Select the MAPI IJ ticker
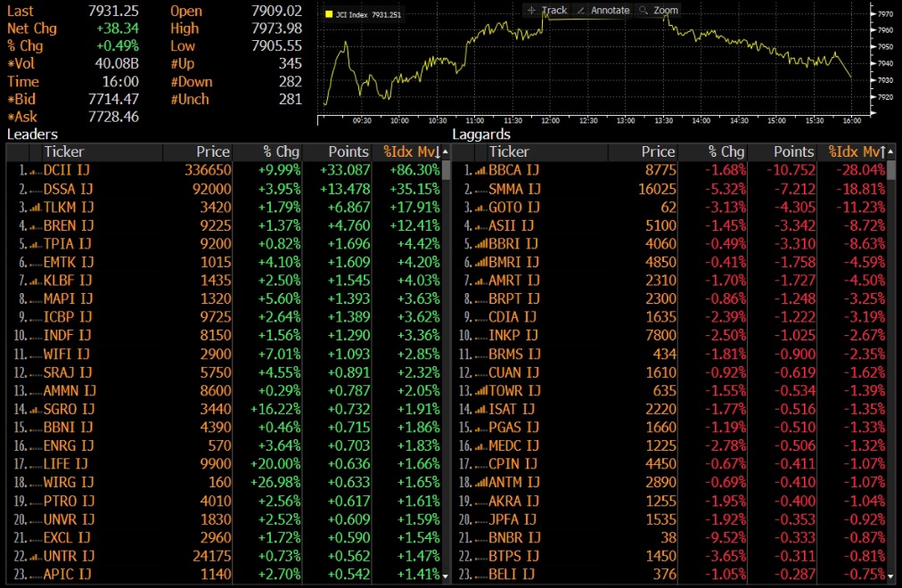This screenshot has width=902, height=588. coord(68,298)
